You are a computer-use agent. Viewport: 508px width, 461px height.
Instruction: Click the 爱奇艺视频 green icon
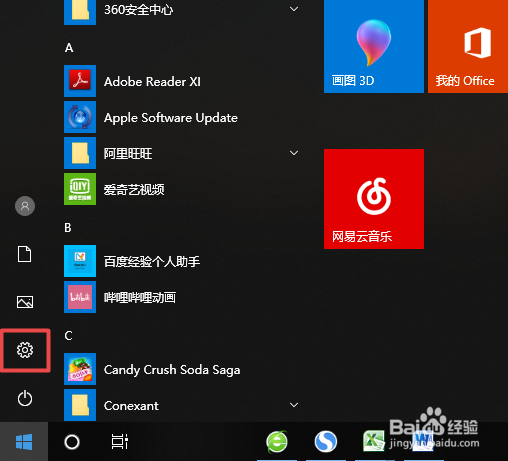coord(80,189)
